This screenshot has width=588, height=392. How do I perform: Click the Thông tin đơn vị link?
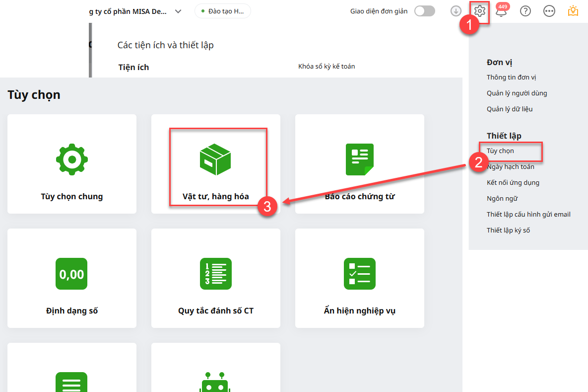tap(511, 77)
